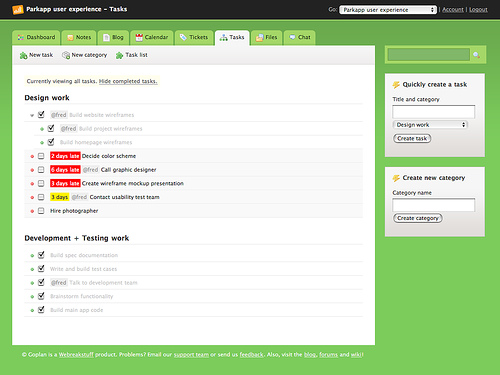Viewport: 500px width, 375px height.
Task: Click the red bullet next to Hire photographer
Action: click(x=32, y=211)
